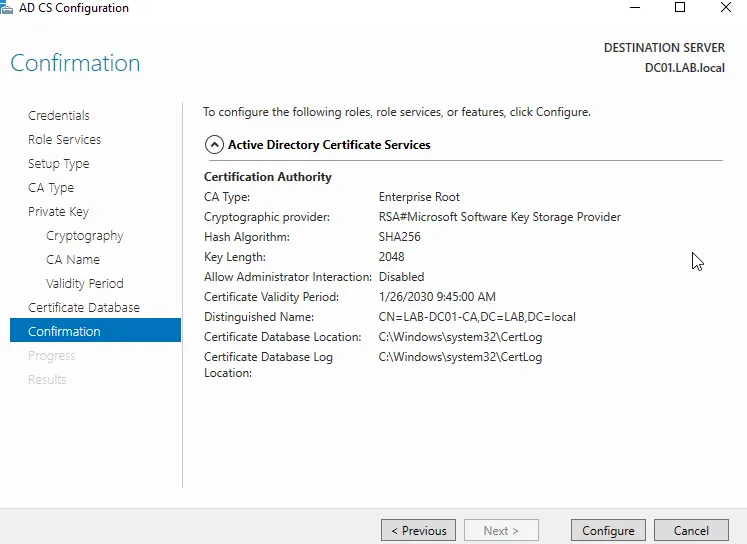Click the highlighted Confirmation step
Image resolution: width=747 pixels, height=544 pixels.
(x=95, y=330)
